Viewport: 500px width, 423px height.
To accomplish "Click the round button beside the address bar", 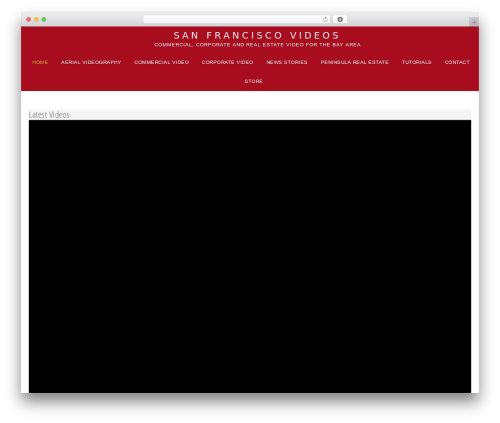I will [x=340, y=19].
